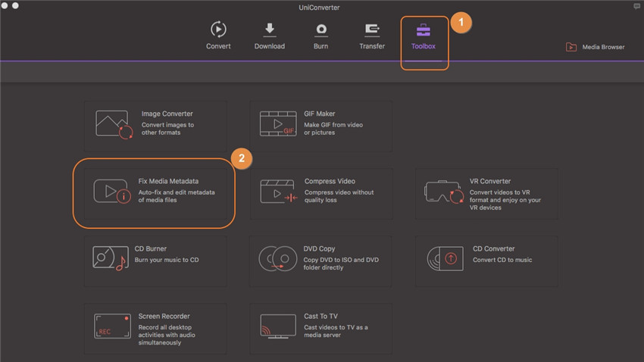Click "Convert videos to VR format" description
The image size is (644, 362).
tap(505, 200)
